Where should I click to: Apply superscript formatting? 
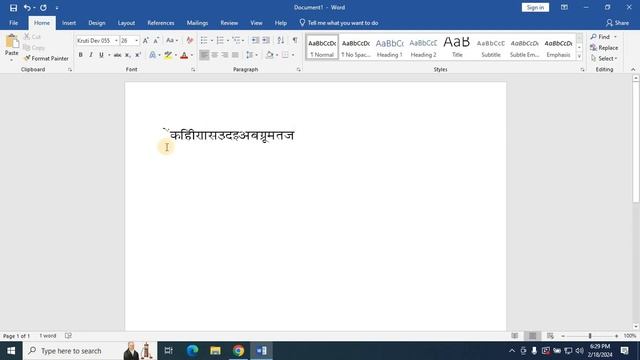pos(138,55)
